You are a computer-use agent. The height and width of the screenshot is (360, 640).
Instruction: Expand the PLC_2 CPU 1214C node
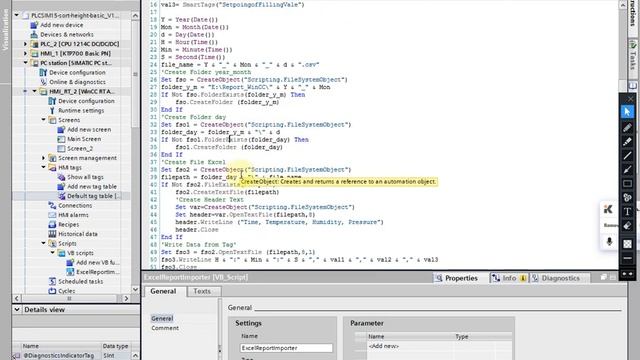(25, 44)
